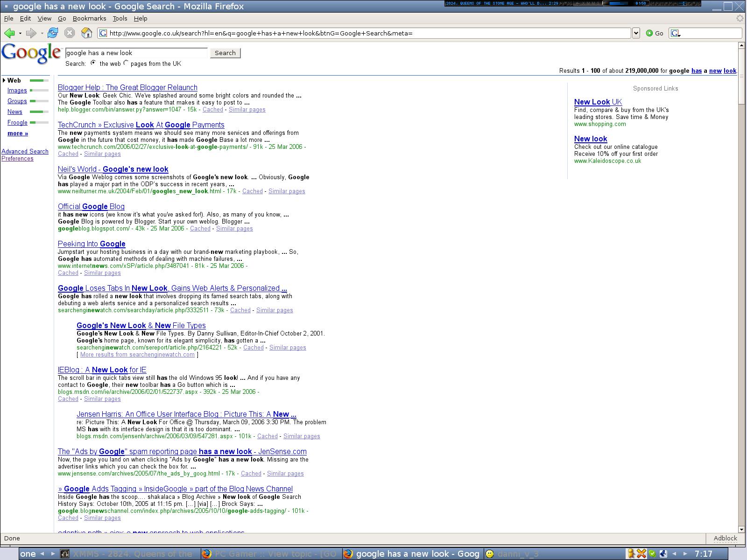Open the Go menu
Viewport: 747px width, 560px height.
62,18
